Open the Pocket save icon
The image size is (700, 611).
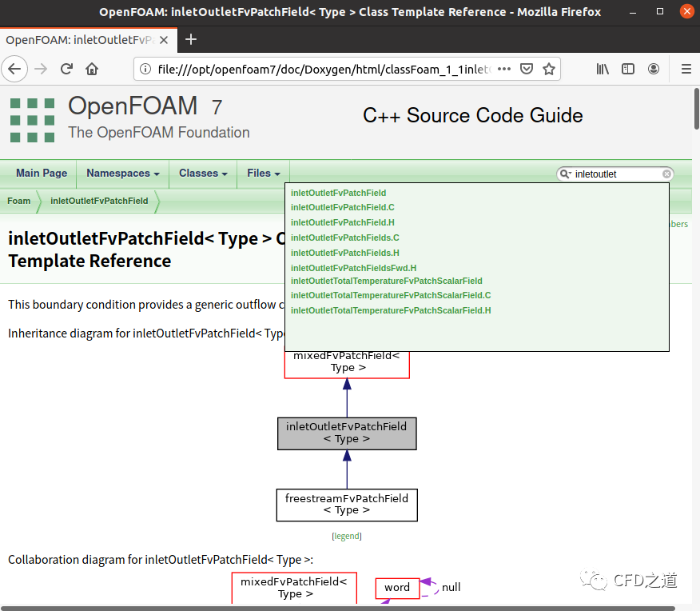[x=527, y=69]
